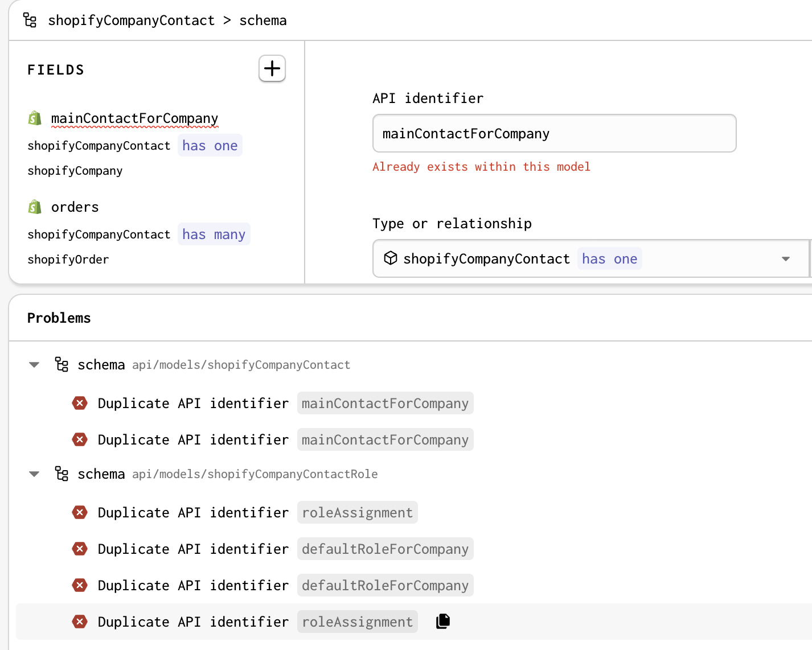Click schema icon for api/models/shopifyCompanyContactRole group
Screen dimensions: 812x650
61,474
